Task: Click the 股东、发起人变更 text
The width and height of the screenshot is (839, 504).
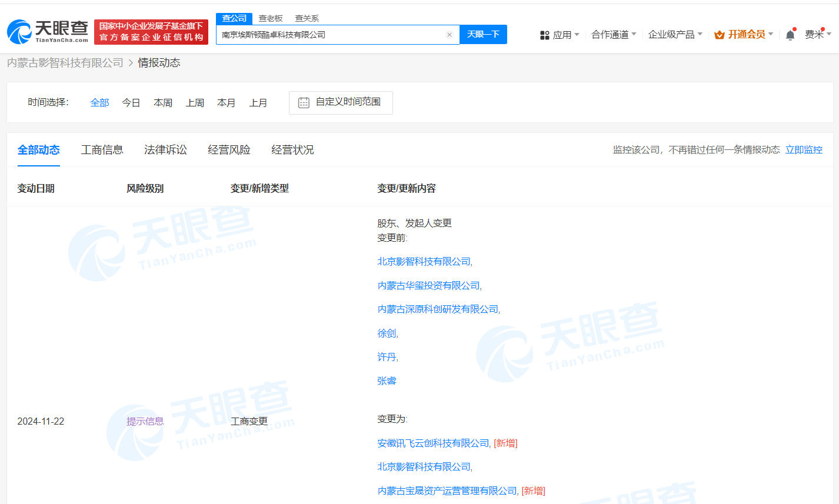Action: [414, 223]
